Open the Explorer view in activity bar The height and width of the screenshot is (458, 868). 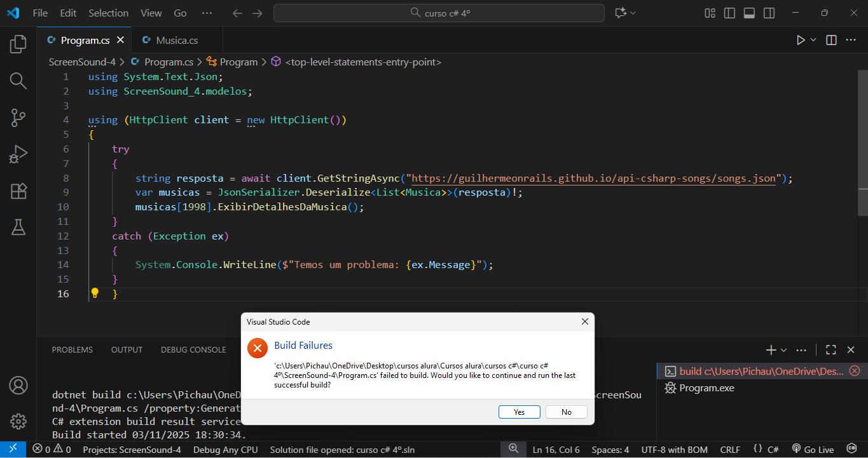pos(18,44)
